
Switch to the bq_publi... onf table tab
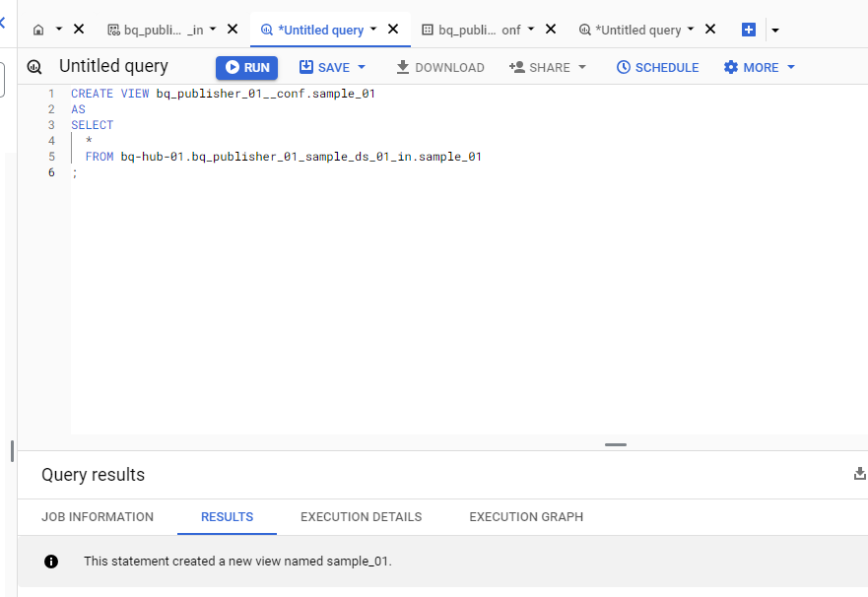click(471, 30)
